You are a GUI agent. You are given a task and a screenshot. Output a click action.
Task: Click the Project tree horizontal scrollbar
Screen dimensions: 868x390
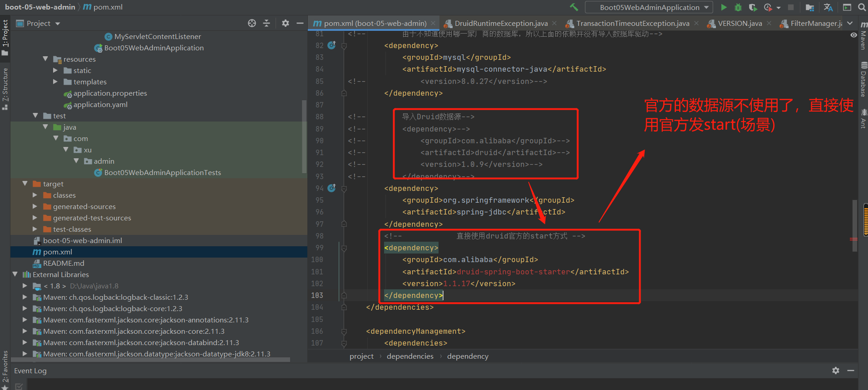[x=150, y=360]
